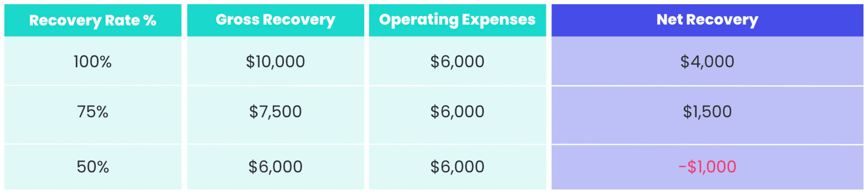Viewport: 868px width, 193px height.
Task: Click the Recovery Rate % header
Action: point(93,20)
